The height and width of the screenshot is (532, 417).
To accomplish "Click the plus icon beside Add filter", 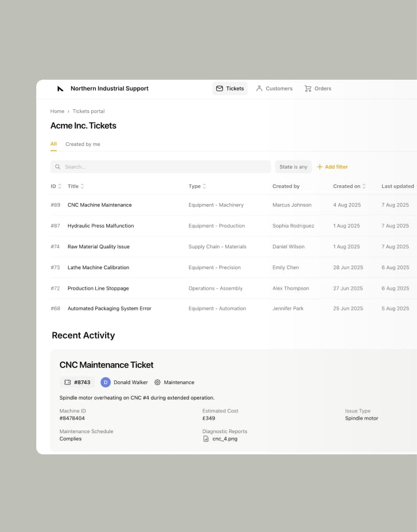I will click(x=320, y=167).
